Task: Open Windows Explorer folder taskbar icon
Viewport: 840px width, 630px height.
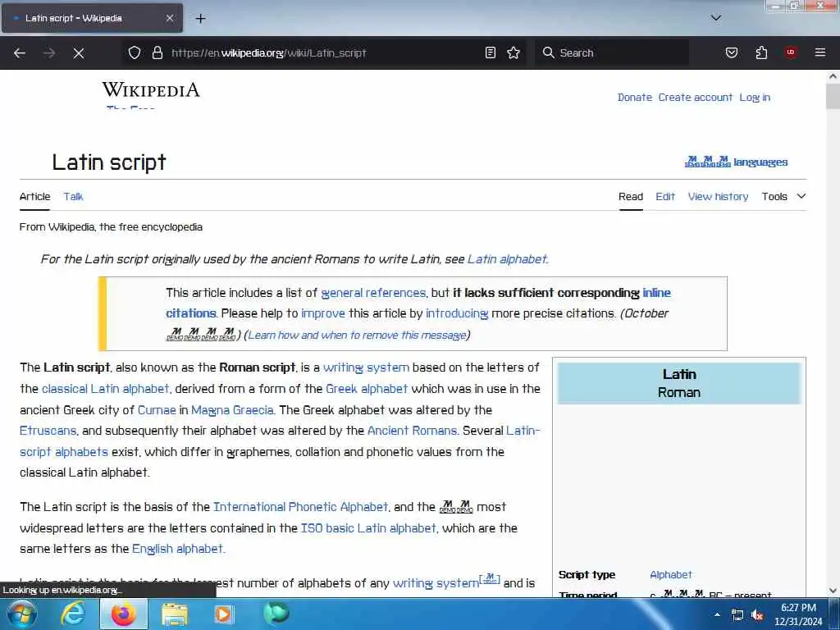Action: (x=174, y=614)
